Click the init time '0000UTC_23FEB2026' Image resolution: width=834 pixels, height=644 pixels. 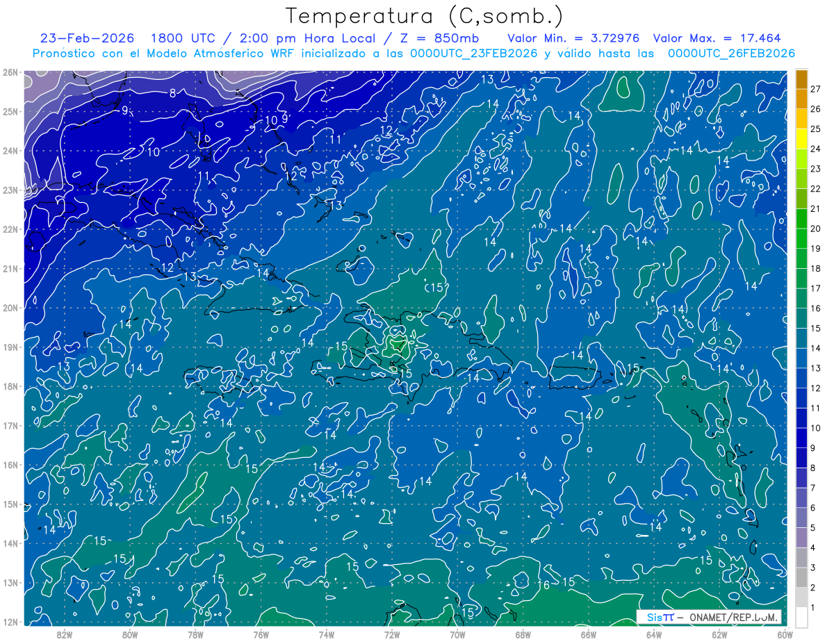pyautogui.click(x=474, y=53)
